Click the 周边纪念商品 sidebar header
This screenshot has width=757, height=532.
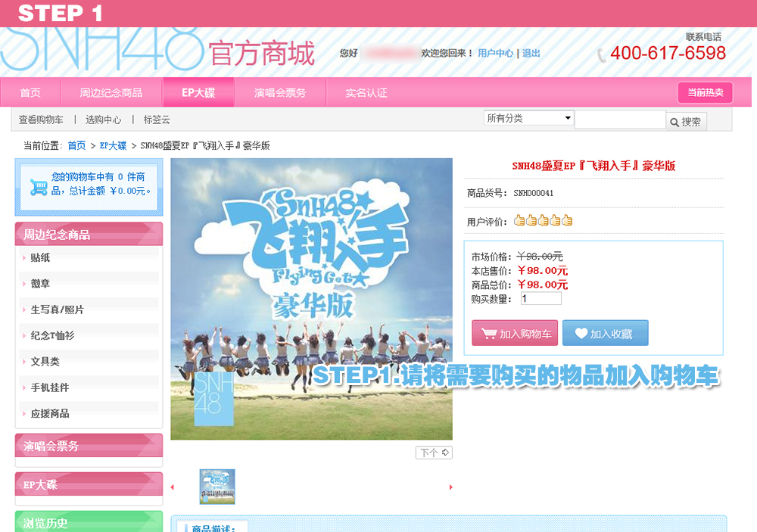click(89, 235)
